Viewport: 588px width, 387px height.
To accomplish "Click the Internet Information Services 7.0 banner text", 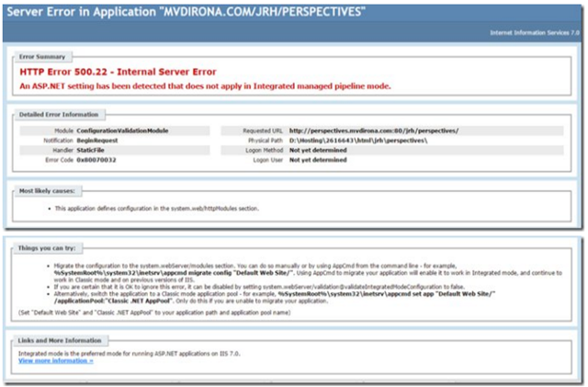I will pos(532,32).
